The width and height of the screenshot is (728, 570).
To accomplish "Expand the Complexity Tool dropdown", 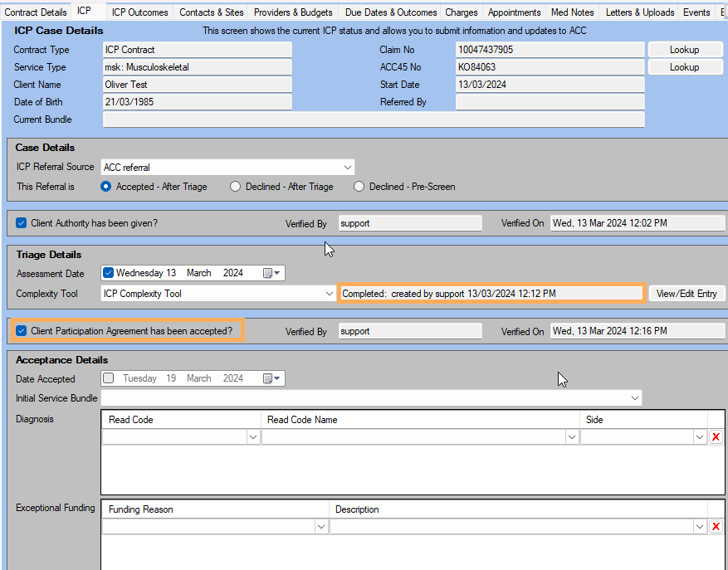I will pyautogui.click(x=330, y=294).
